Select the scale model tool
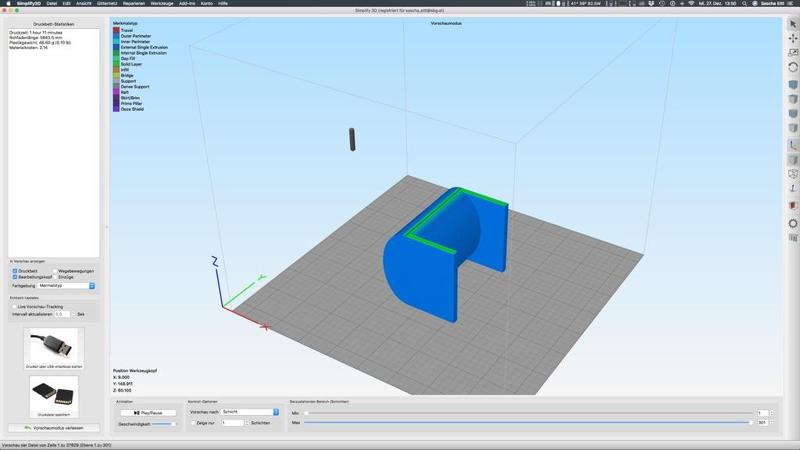 tap(793, 53)
